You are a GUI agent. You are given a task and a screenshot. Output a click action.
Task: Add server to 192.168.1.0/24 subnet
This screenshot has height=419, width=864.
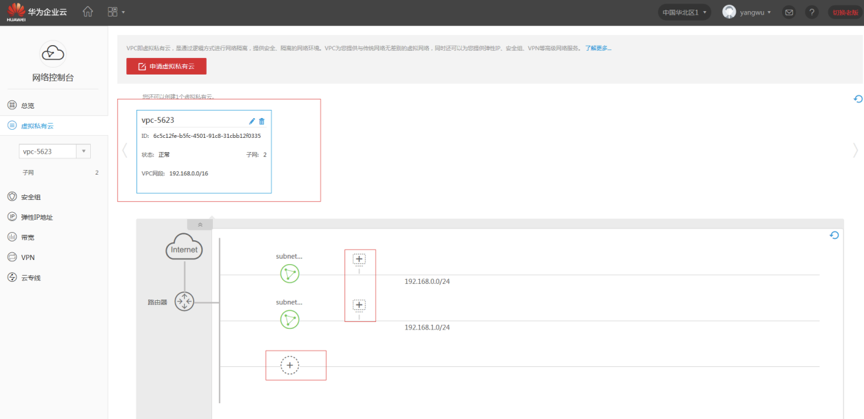pyautogui.click(x=359, y=305)
